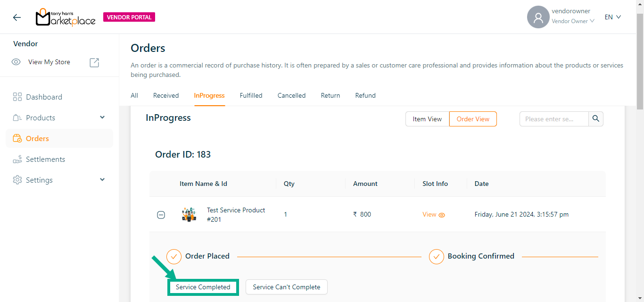Click the Settlements hand-coin icon
Viewport: 644px width, 302px height.
coord(17,159)
